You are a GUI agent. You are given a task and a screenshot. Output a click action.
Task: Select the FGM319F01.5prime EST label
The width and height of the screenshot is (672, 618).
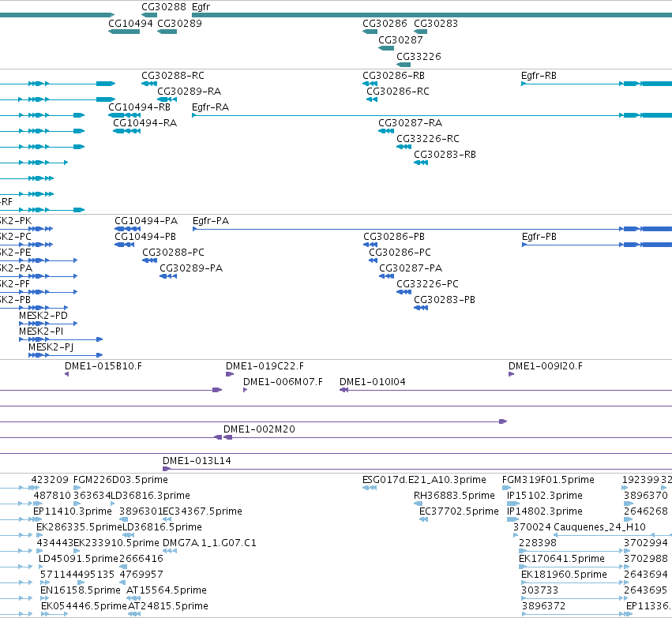tap(548, 480)
